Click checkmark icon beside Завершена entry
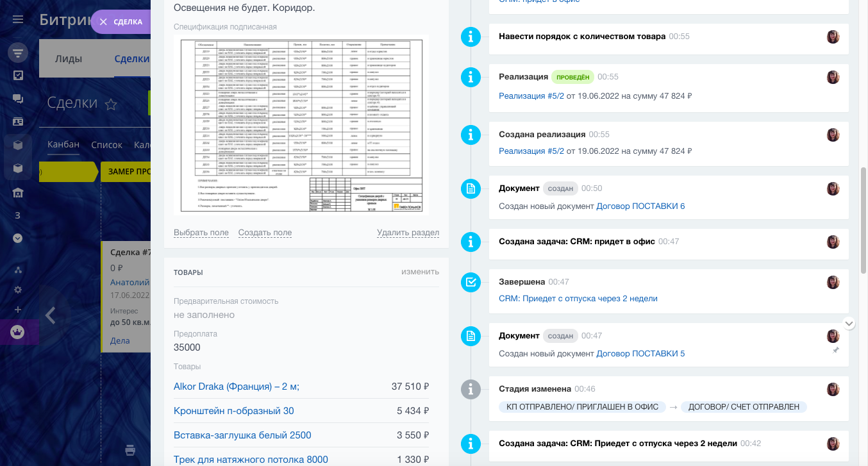Screen dimensions: 868x466 471,282
